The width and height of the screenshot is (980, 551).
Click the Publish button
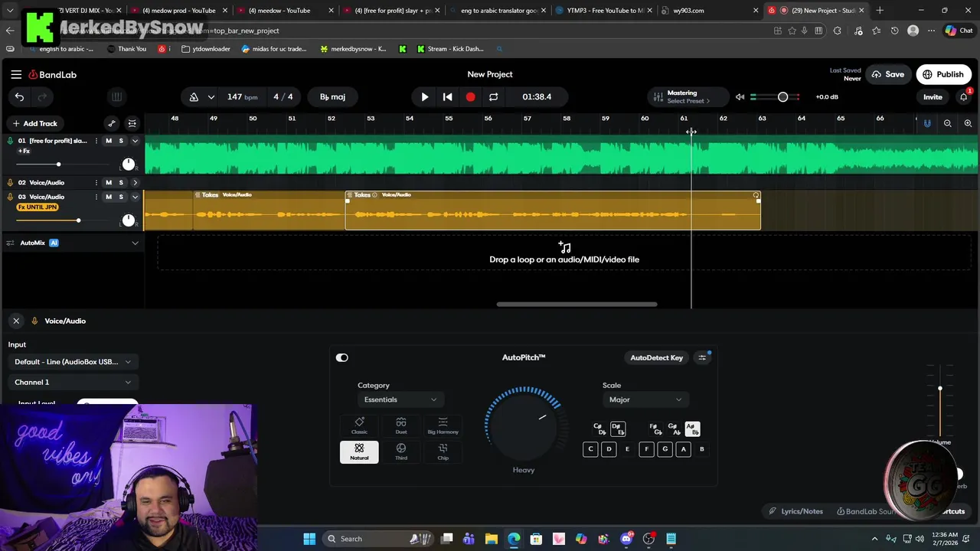pyautogui.click(x=943, y=74)
